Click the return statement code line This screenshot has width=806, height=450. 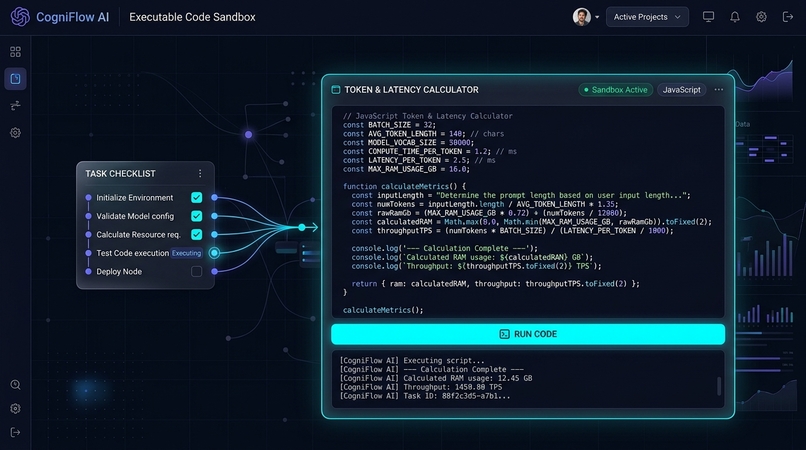pos(496,283)
